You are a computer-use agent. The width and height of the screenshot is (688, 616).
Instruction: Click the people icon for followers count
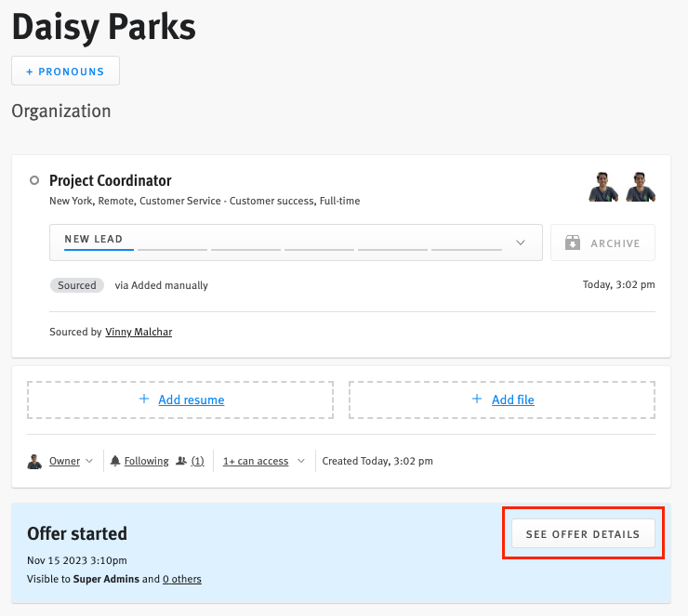181,461
